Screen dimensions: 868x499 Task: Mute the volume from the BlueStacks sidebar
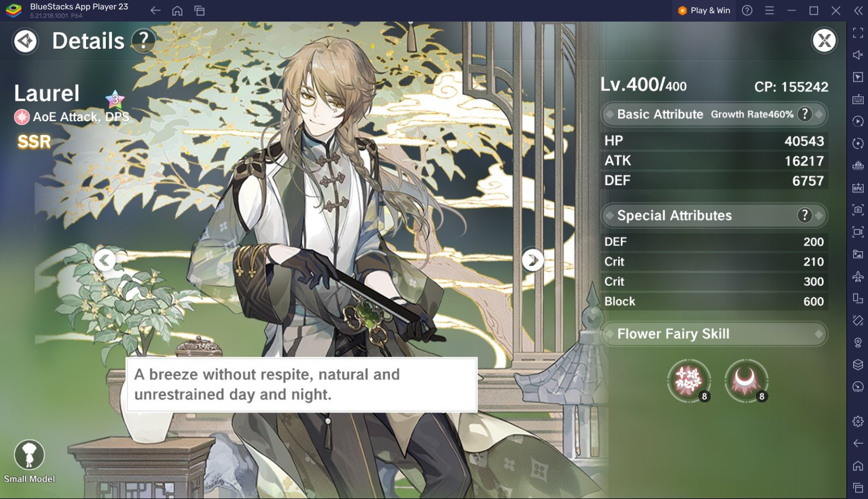tap(857, 55)
